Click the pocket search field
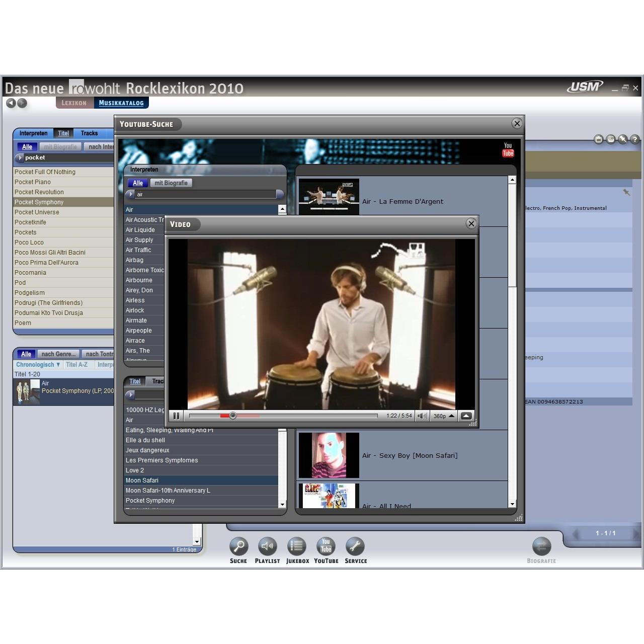The width and height of the screenshot is (644, 644). click(x=69, y=157)
